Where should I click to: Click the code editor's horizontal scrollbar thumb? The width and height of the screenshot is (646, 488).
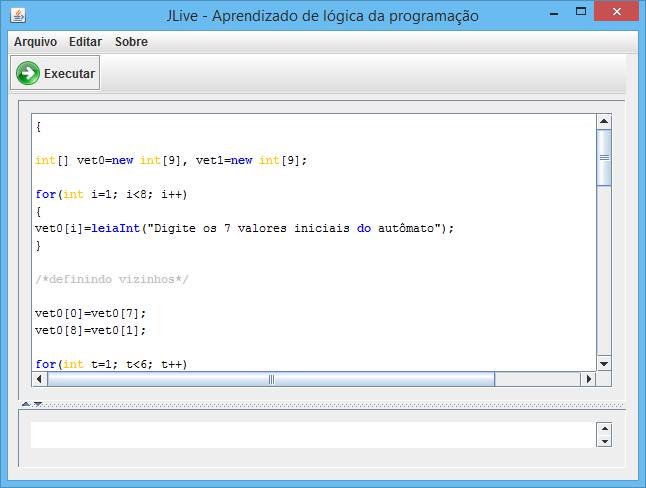click(x=270, y=380)
